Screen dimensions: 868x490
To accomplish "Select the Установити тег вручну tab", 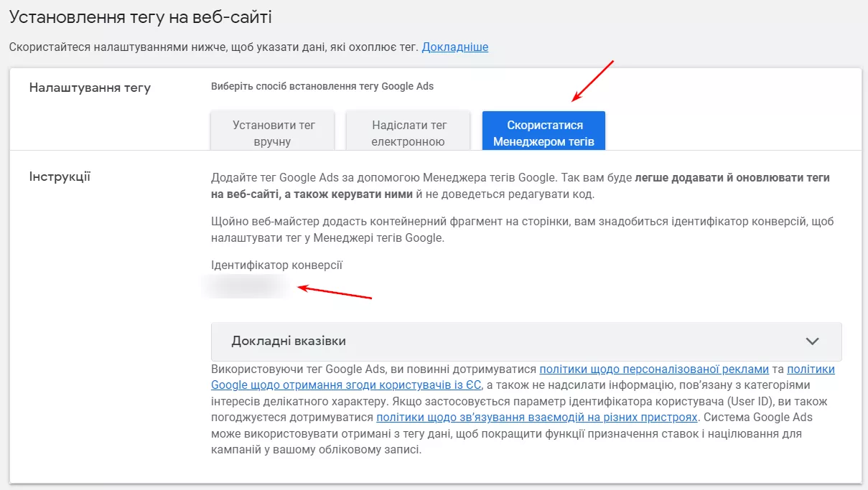I will tap(273, 131).
